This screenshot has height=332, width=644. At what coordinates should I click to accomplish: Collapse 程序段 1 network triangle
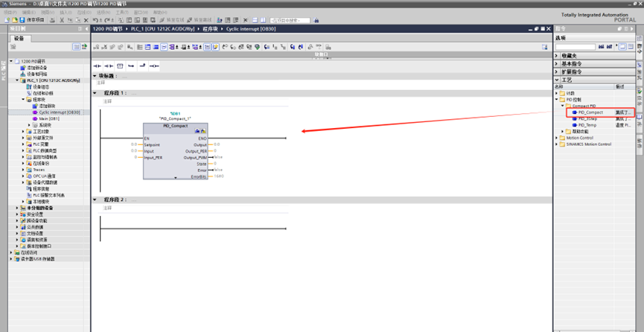(x=95, y=93)
